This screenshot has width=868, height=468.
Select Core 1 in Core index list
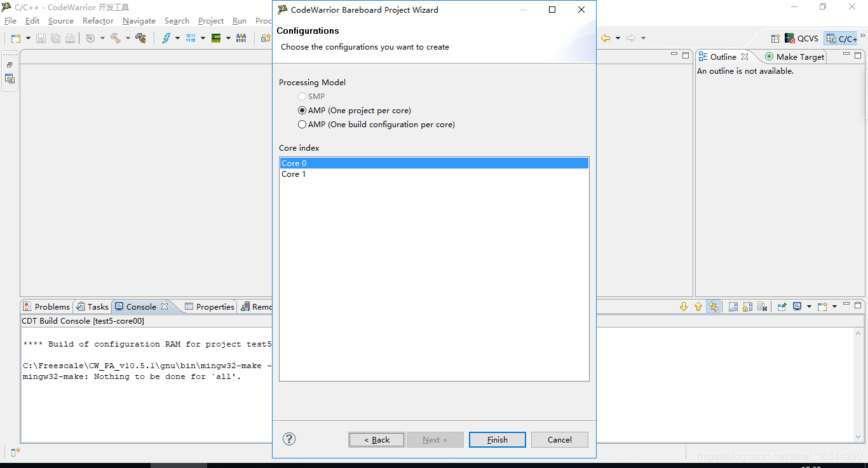[294, 174]
